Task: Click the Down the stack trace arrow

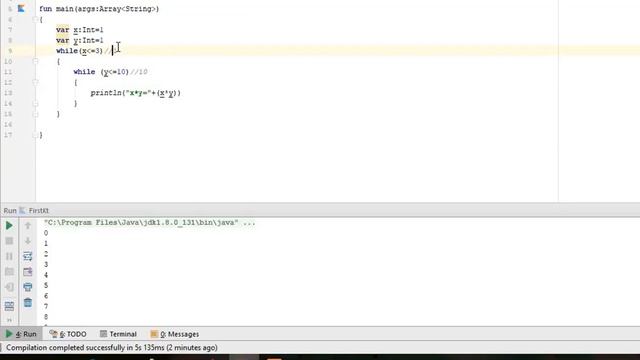Action: click(28, 241)
